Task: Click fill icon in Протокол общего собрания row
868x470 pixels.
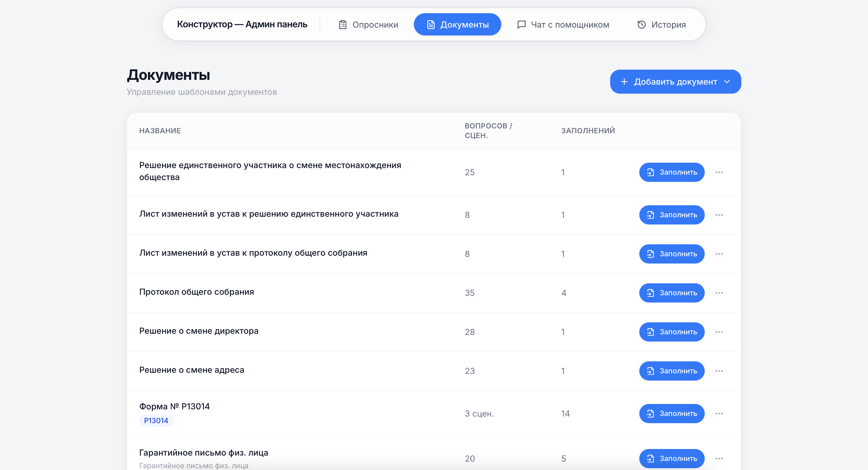Action: (650, 293)
